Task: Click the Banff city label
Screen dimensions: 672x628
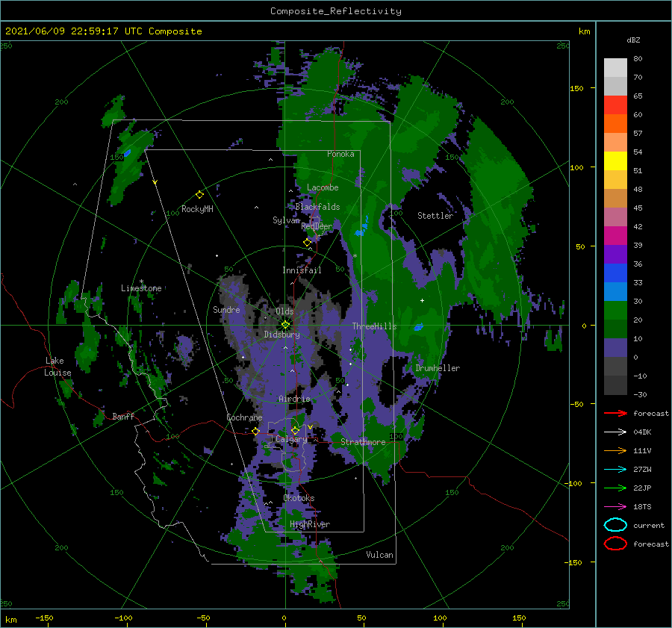Action: [x=123, y=416]
